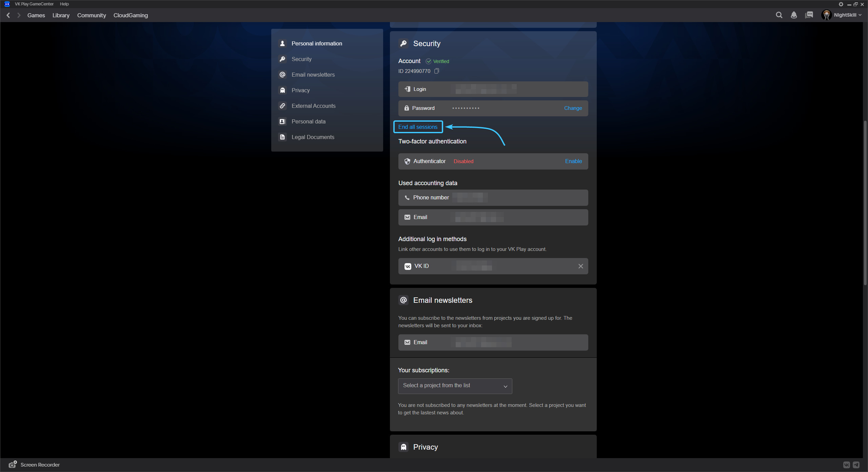Image resolution: width=868 pixels, height=472 pixels.
Task: Open the Library menu
Action: [61, 15]
